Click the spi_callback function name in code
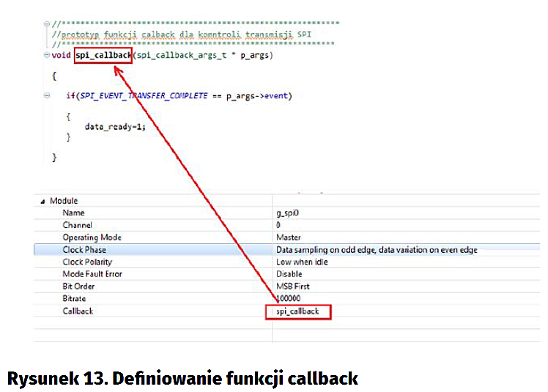Screen dimensions: 548x392 pos(103,56)
